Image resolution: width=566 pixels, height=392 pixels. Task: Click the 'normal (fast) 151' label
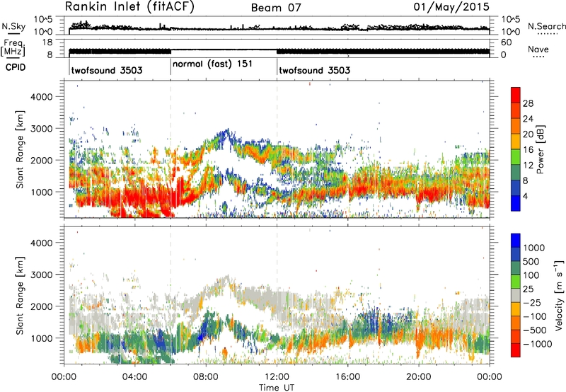click(212, 64)
